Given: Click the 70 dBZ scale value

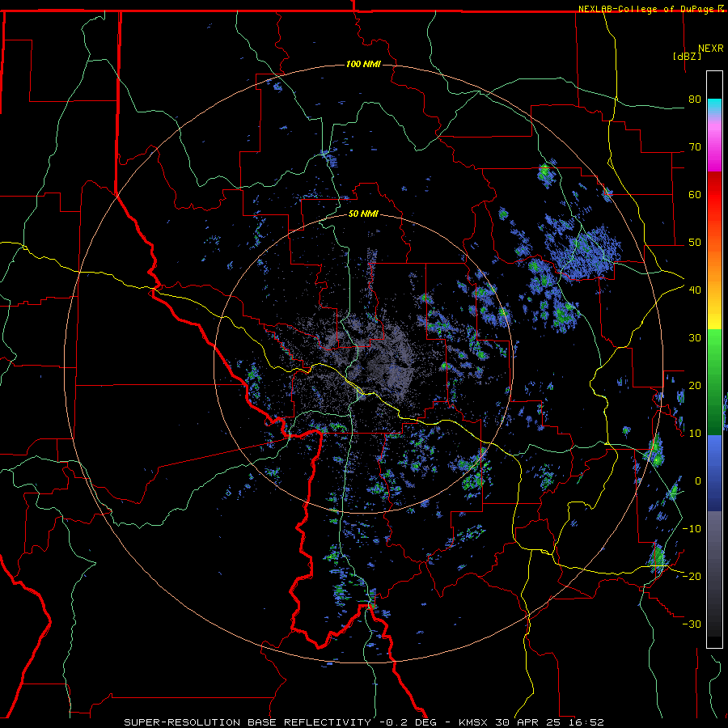Looking at the screenshot, I should 695,147.
